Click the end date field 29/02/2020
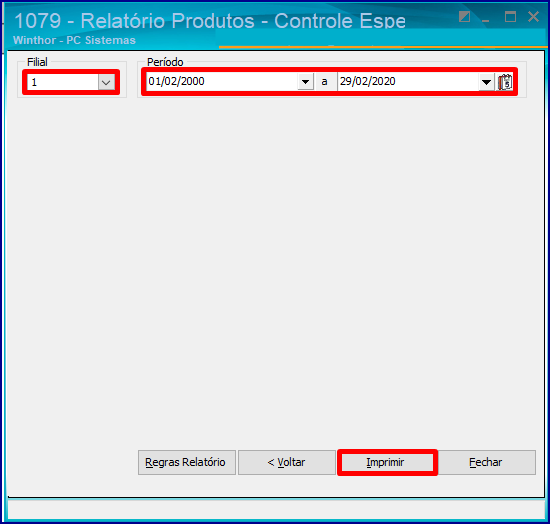550x524 pixels. (408, 82)
